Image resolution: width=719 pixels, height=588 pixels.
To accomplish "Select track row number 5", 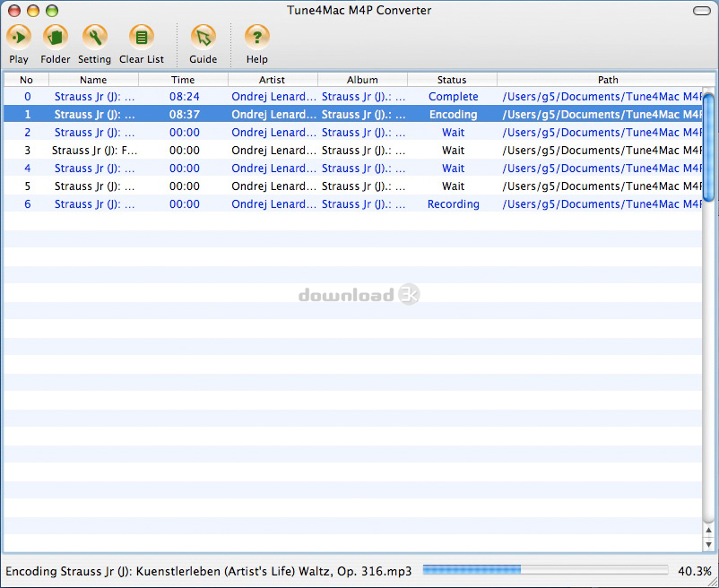I will 352,186.
